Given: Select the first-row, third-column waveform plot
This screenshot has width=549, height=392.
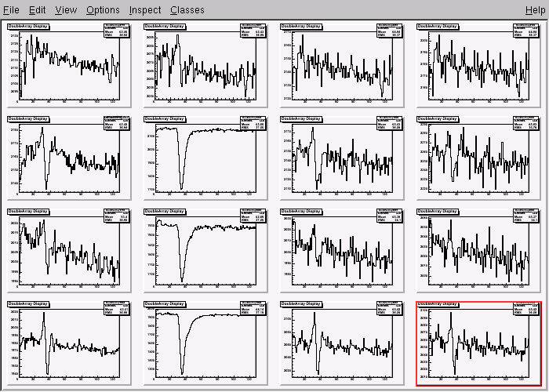Looking at the screenshot, I should point(342,65).
